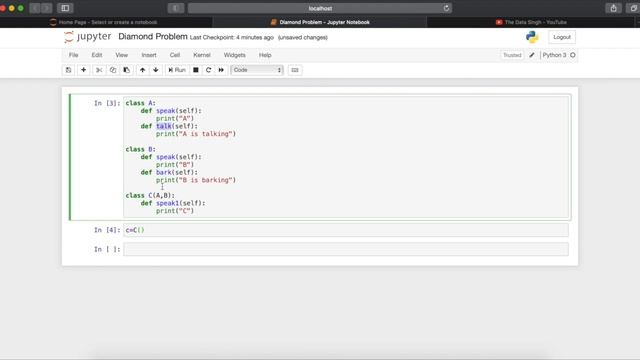Screen dimensions: 640x360
Task: Insert a cell below with plus icon
Action: 83,70
